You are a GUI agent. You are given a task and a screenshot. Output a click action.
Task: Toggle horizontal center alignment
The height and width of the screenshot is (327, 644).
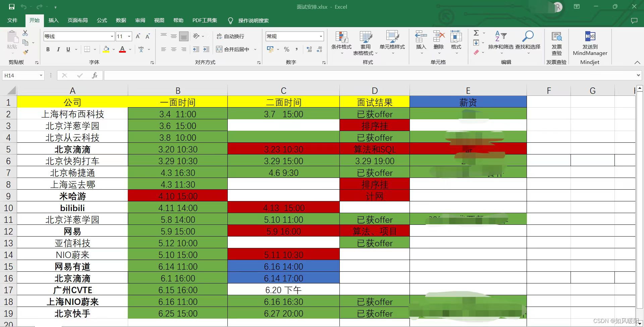(173, 49)
